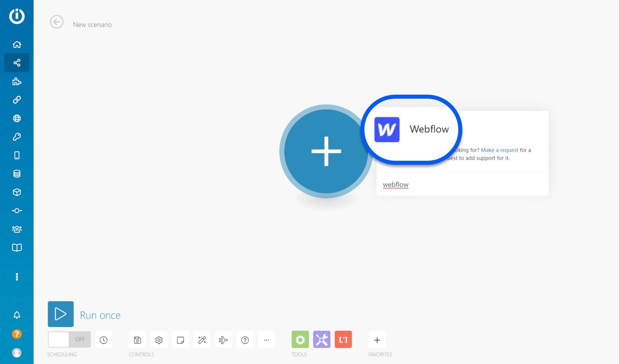Open the purple Tools wrench icon
This screenshot has width=619, height=364.
322,340
